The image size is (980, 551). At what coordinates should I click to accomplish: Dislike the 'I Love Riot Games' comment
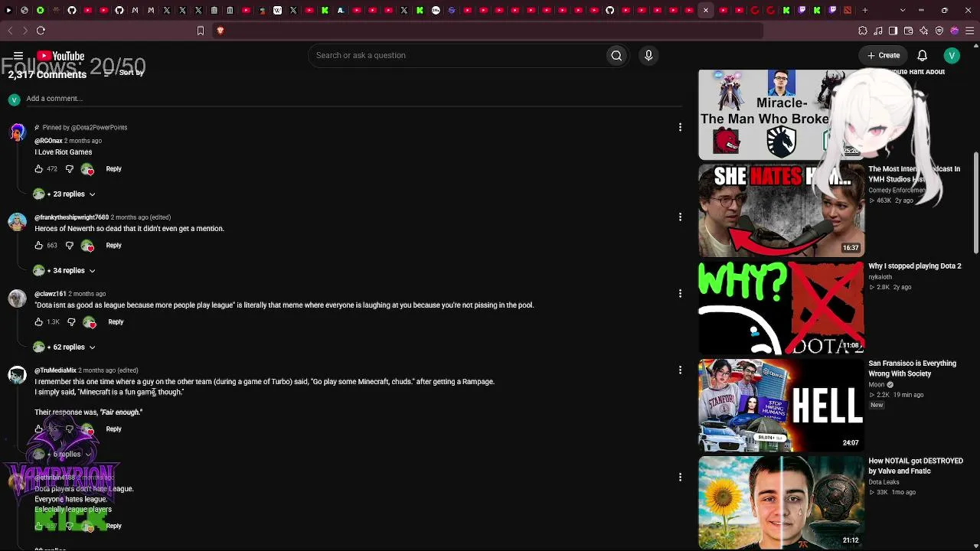tap(69, 169)
